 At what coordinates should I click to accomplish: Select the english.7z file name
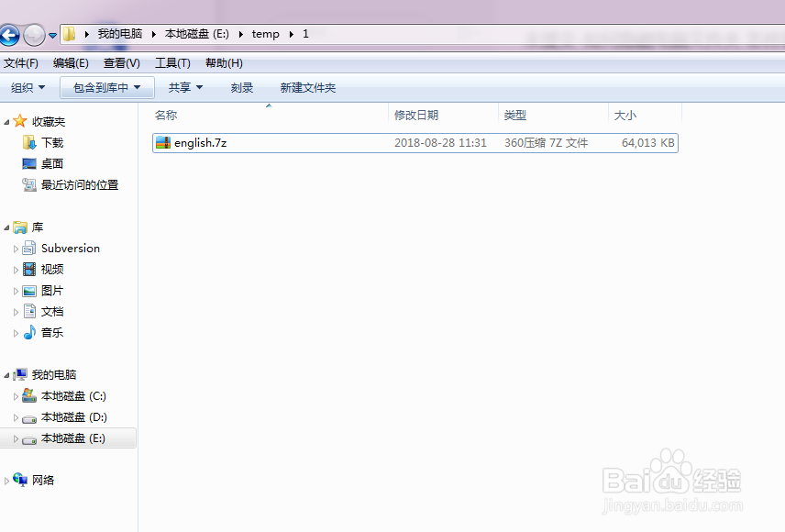click(x=200, y=143)
